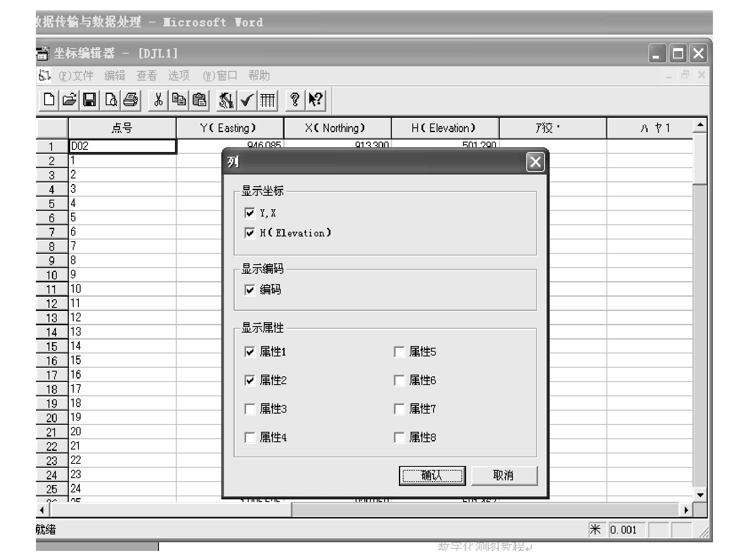Screen dimensions: 745x560
Task: Open the 选项 menu
Action: pos(179,76)
